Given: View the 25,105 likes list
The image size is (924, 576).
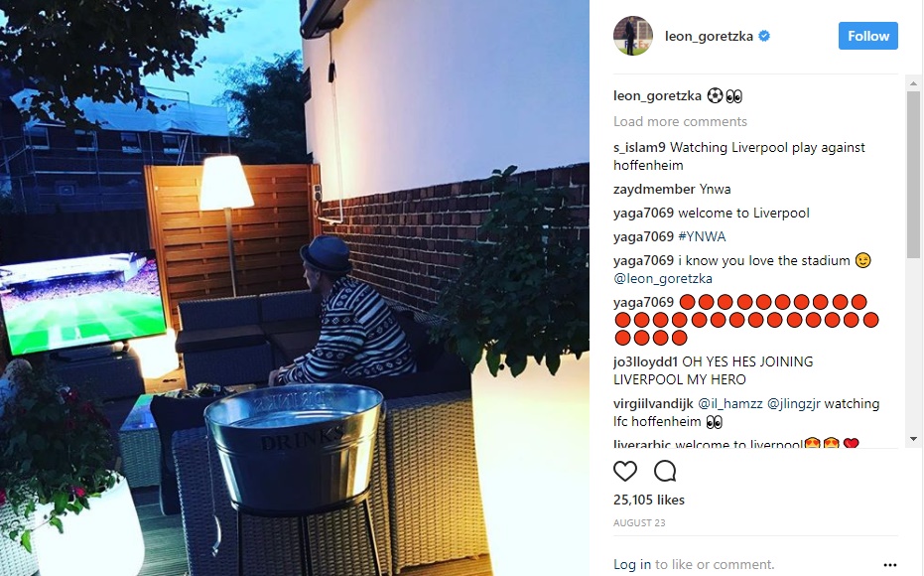Looking at the screenshot, I should (649, 500).
